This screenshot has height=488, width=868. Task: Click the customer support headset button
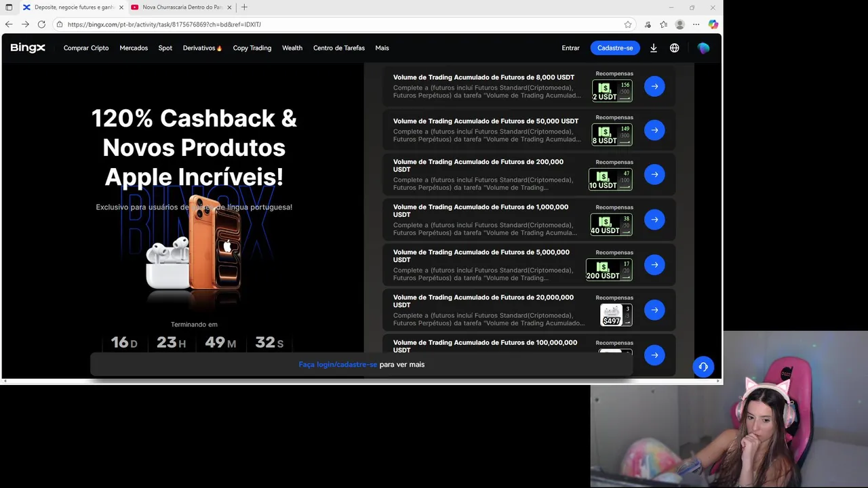(703, 367)
